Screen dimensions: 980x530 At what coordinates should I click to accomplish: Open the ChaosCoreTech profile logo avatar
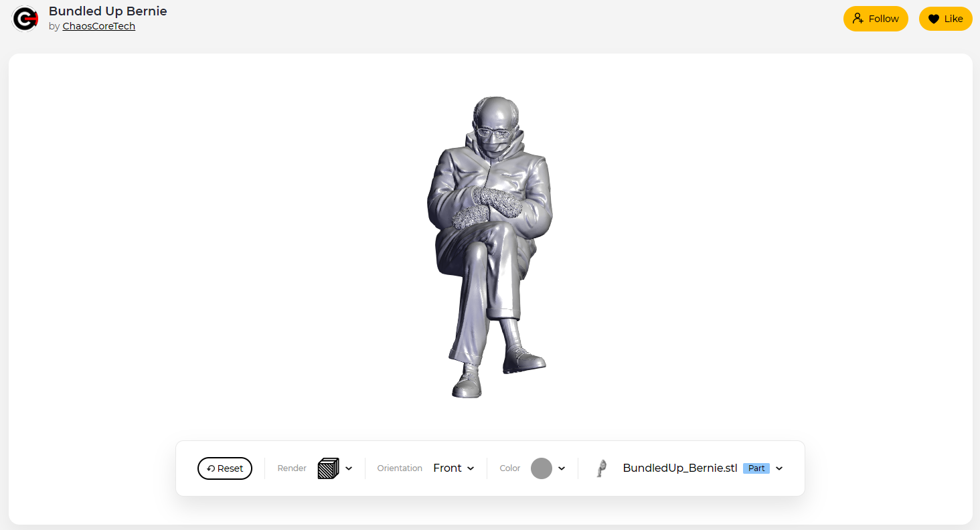click(x=25, y=19)
